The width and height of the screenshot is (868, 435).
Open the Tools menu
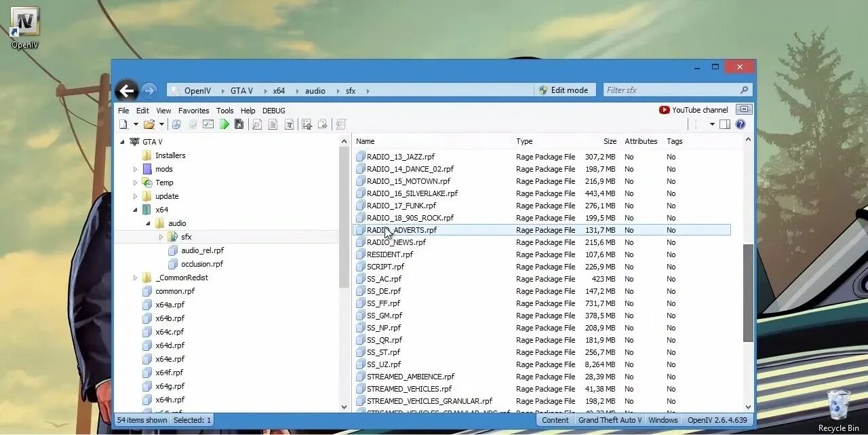click(225, 111)
